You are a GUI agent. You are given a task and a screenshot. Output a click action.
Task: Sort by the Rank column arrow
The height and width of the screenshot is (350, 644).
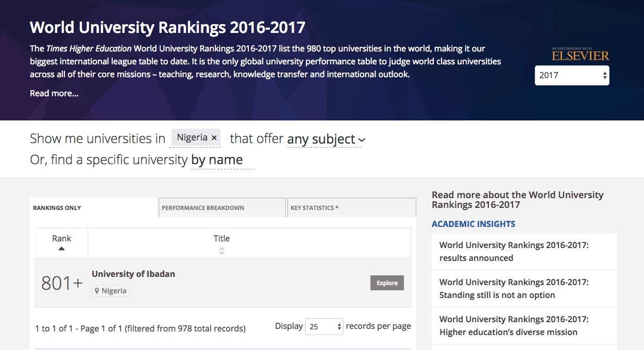point(62,249)
